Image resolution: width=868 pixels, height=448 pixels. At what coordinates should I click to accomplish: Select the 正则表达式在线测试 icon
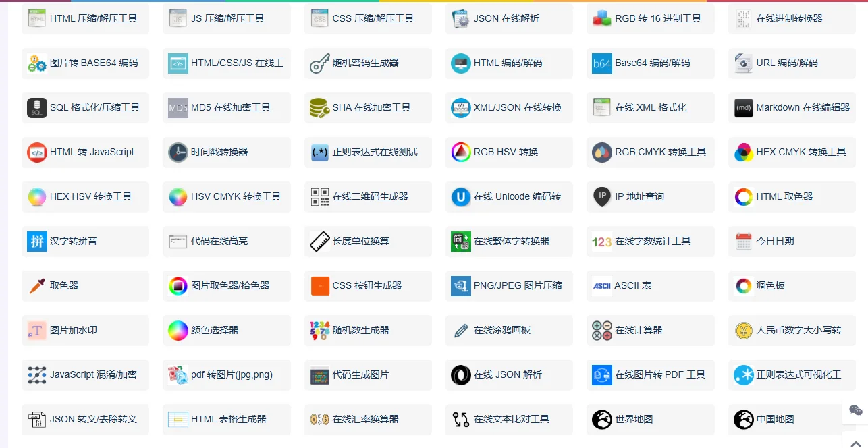(x=319, y=152)
